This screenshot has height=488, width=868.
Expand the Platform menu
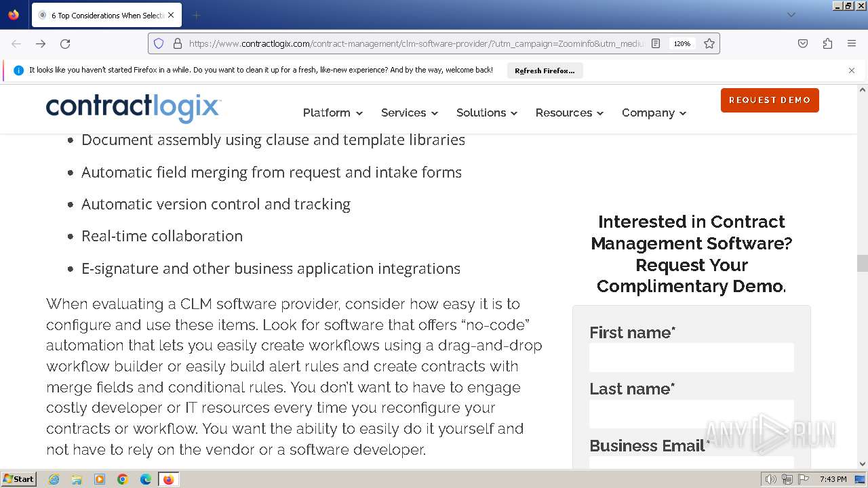click(332, 113)
